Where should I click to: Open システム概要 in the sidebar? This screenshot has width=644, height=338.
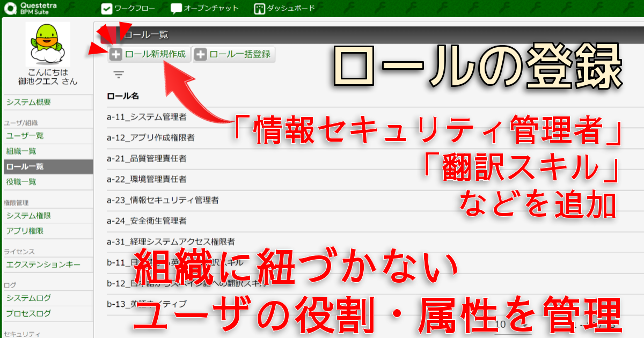coord(29,102)
